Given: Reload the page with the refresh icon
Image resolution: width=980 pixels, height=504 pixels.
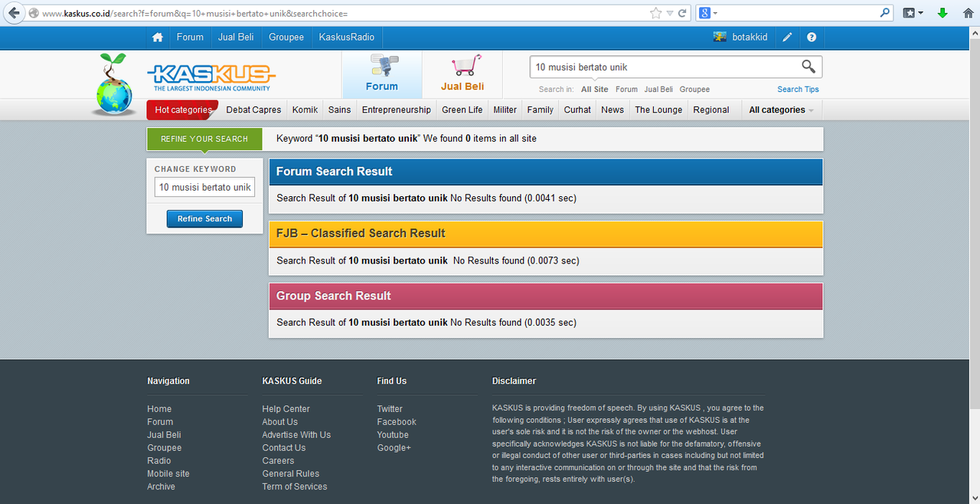Looking at the screenshot, I should (x=682, y=13).
